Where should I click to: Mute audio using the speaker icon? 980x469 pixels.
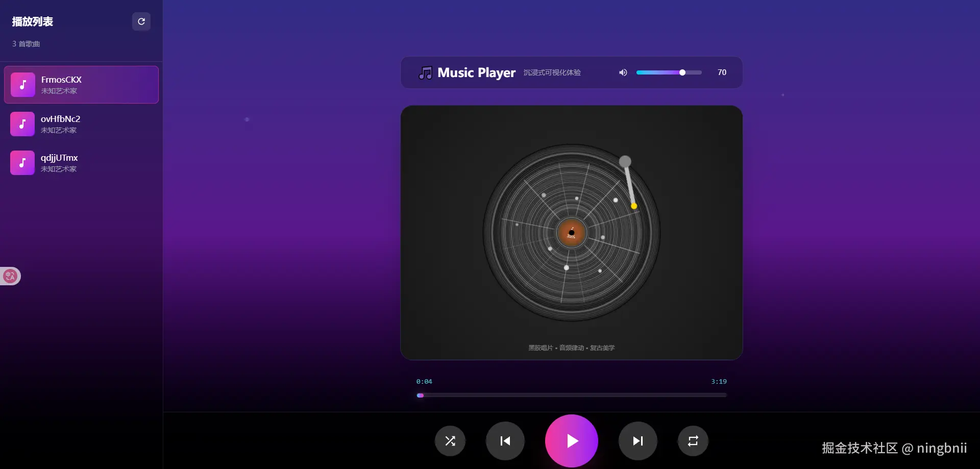click(623, 72)
